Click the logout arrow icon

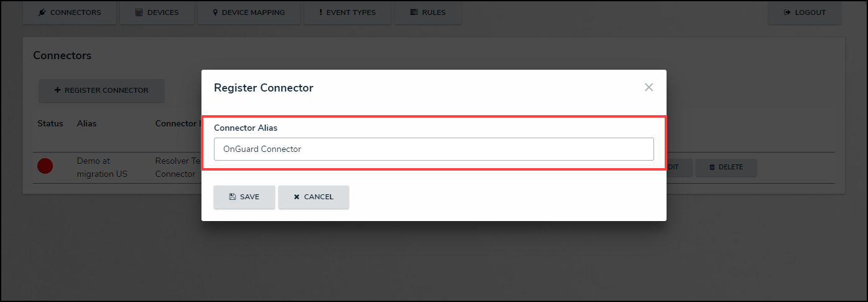pyautogui.click(x=787, y=12)
